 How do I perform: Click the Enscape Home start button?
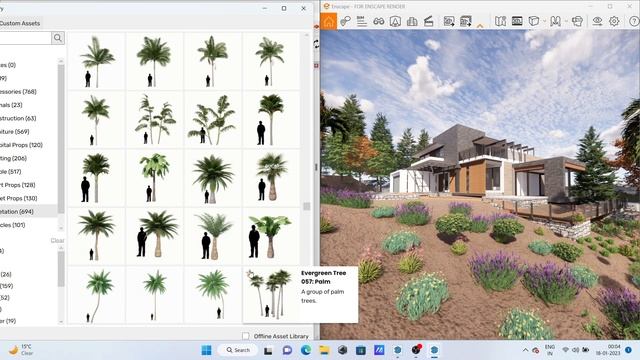coord(329,21)
